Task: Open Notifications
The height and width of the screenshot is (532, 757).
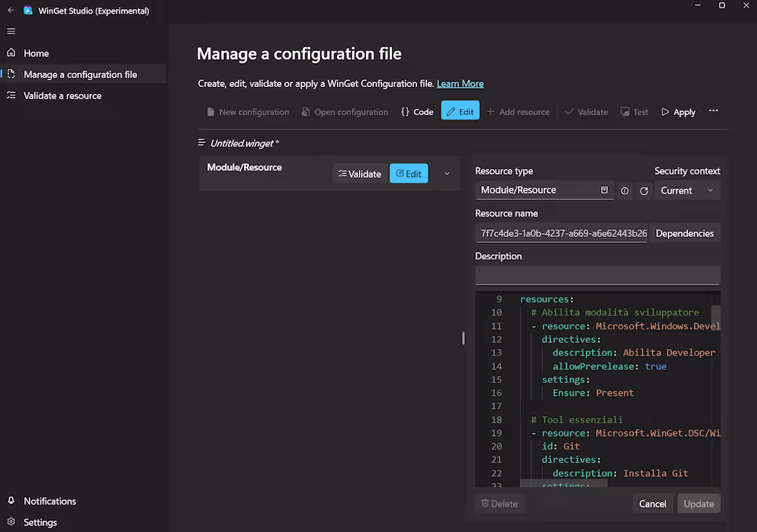Action: (x=83, y=501)
